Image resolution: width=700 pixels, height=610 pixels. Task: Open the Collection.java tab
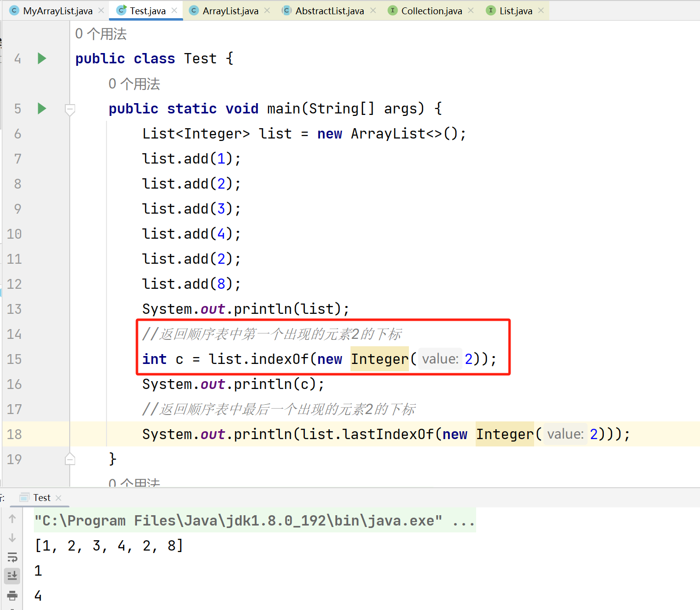point(431,11)
